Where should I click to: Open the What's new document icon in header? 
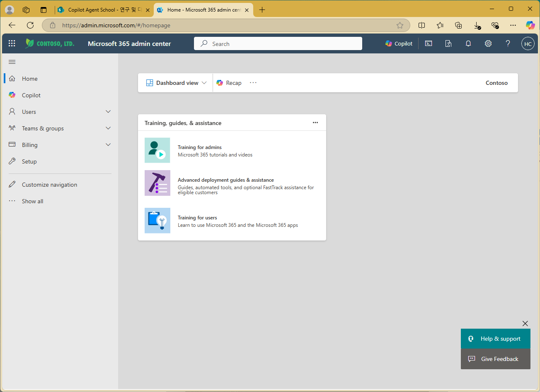pos(448,43)
